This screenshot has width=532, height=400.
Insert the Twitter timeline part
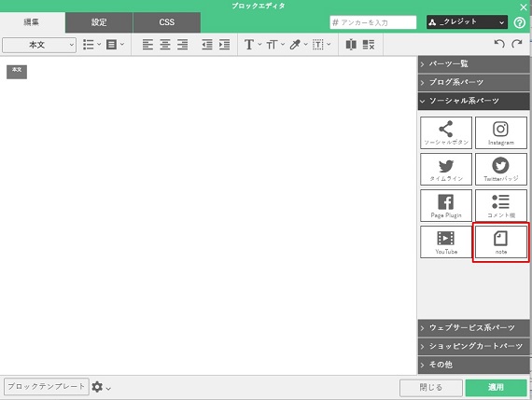(x=446, y=169)
